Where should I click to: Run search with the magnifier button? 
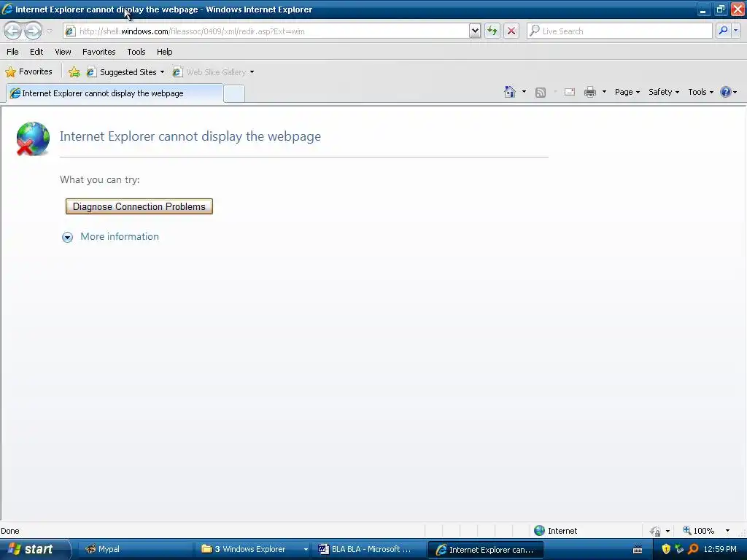[723, 31]
